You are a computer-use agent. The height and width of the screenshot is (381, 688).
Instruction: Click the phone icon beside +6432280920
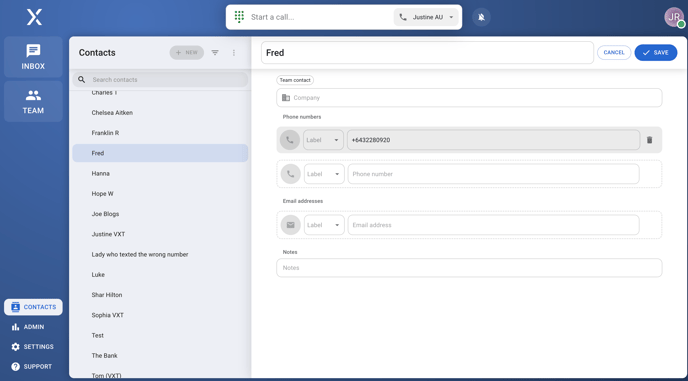290,140
